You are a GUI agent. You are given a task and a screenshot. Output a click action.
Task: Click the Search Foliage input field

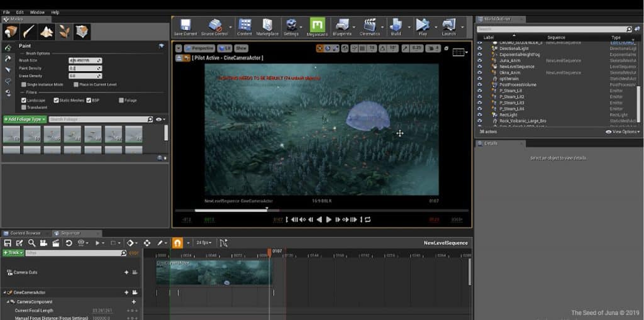101,119
